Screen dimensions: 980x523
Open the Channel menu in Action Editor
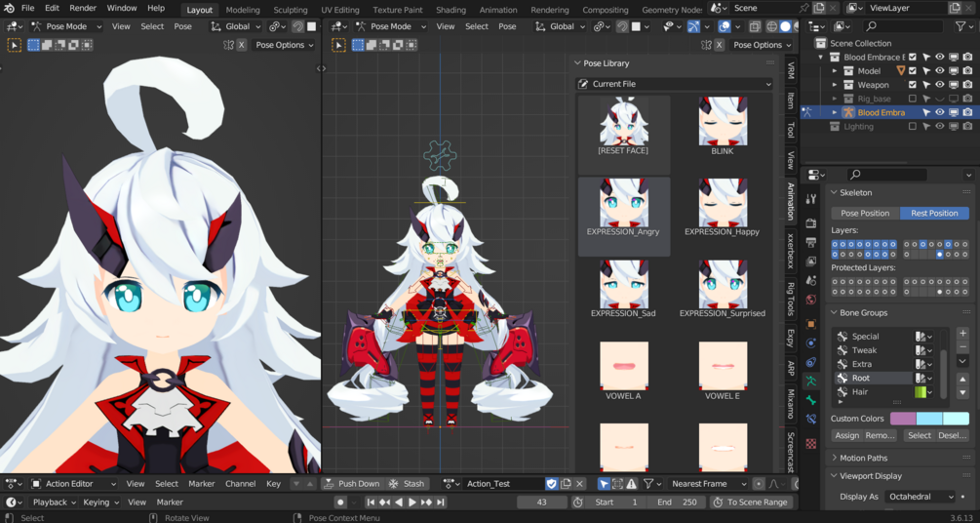click(x=241, y=484)
